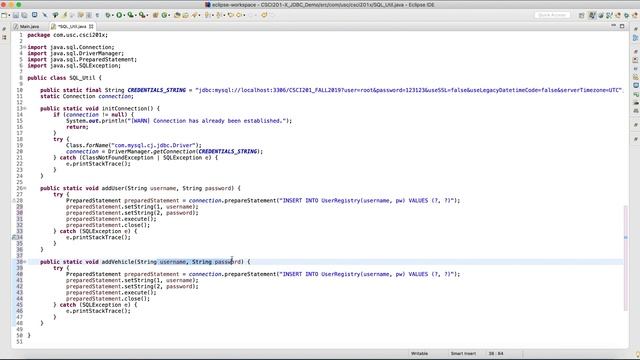This screenshot has height=360, width=640.
Task: Click CREDENTIALS_STRING on line 10
Action: (x=156, y=90)
